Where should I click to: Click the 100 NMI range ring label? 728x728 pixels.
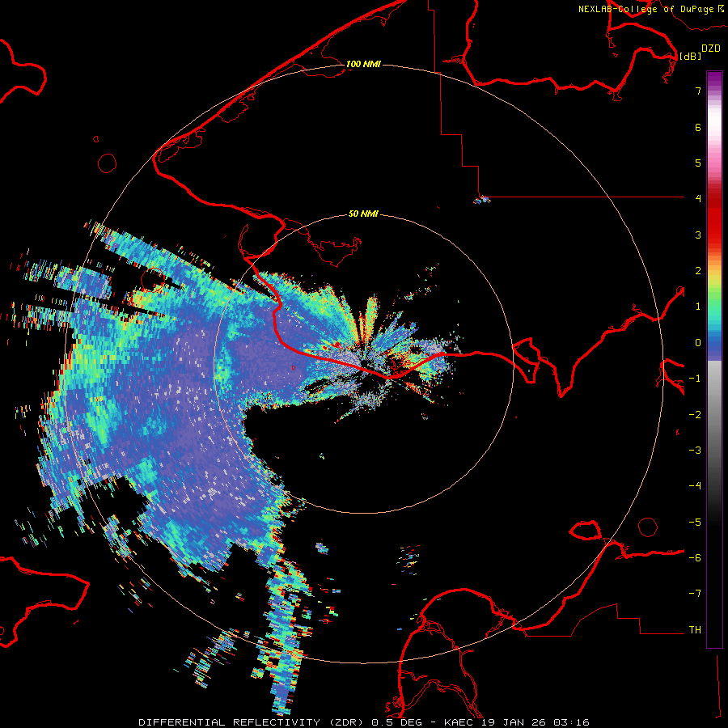[x=363, y=64]
